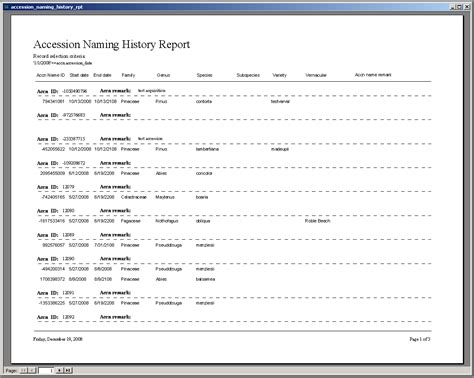The image size is (474, 378).
Task: Minimize the report window
Action: [453, 7]
